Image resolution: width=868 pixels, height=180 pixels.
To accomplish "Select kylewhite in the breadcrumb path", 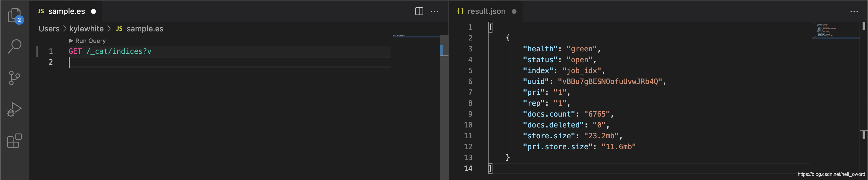I will click(x=86, y=29).
